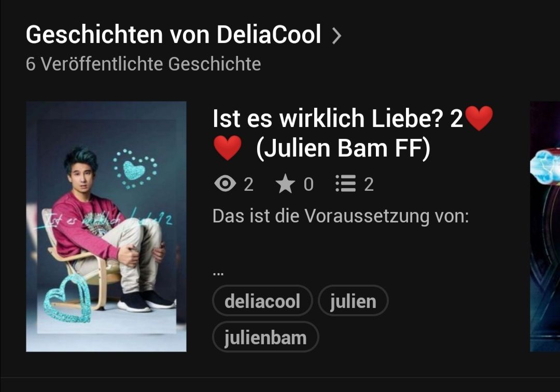This screenshot has height=392, width=560.
Task: Select the julien tag
Action: tap(353, 301)
